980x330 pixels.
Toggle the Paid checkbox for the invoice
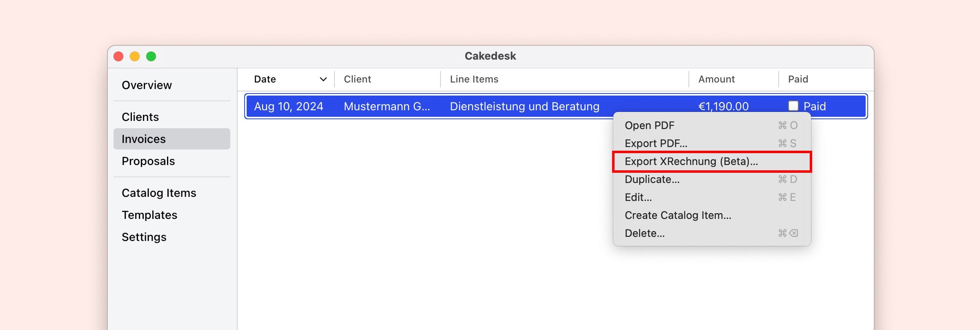click(x=793, y=106)
